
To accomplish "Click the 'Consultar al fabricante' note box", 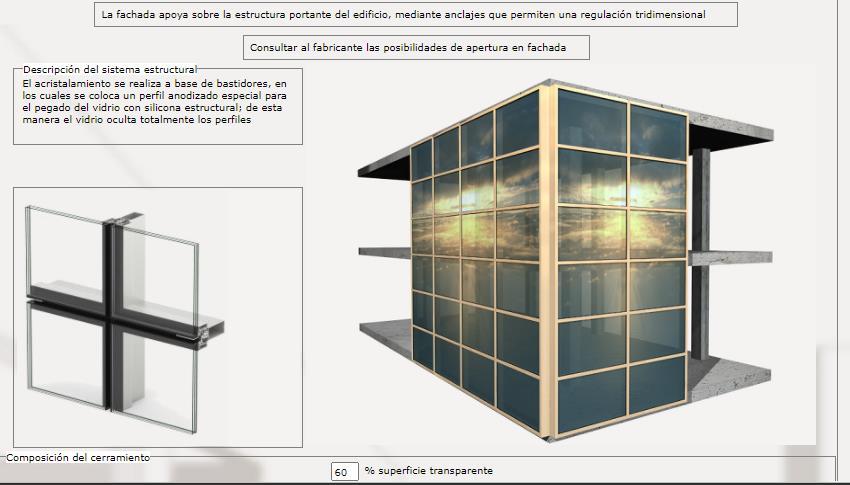I will [x=416, y=48].
